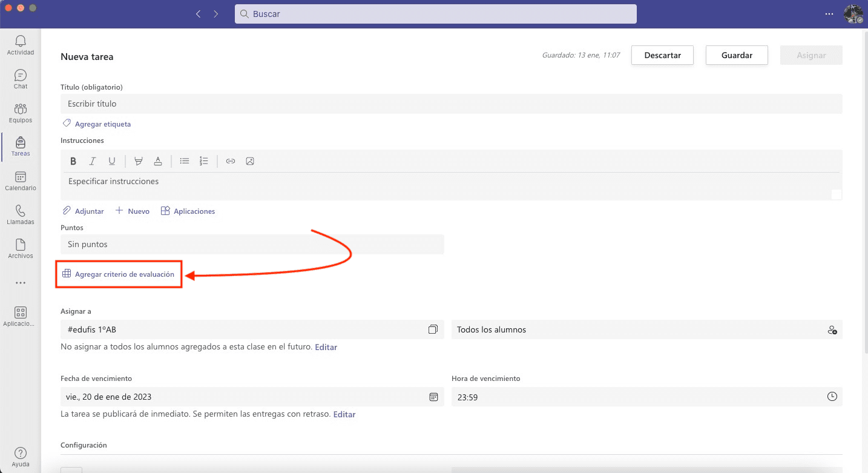This screenshot has height=473, width=868.
Task: Open the due time clock dropdown
Action: pos(832,397)
